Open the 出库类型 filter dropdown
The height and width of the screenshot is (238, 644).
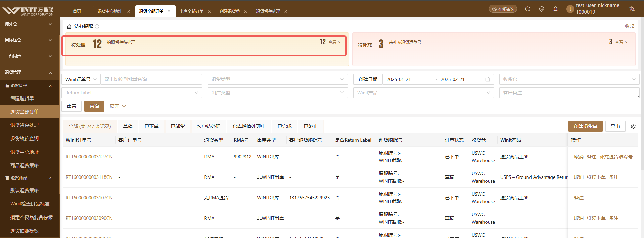(x=278, y=93)
